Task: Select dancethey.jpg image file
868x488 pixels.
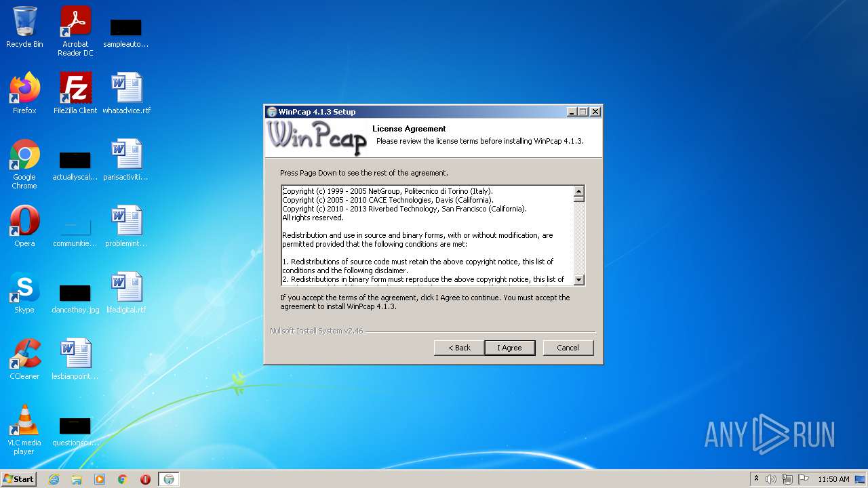Action: click(75, 297)
